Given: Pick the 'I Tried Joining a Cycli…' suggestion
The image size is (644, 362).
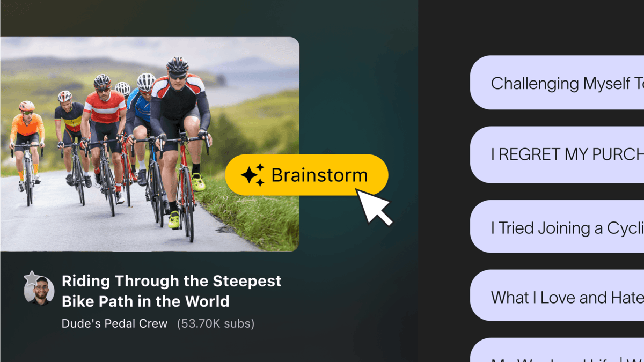Looking at the screenshot, I should (x=557, y=227).
